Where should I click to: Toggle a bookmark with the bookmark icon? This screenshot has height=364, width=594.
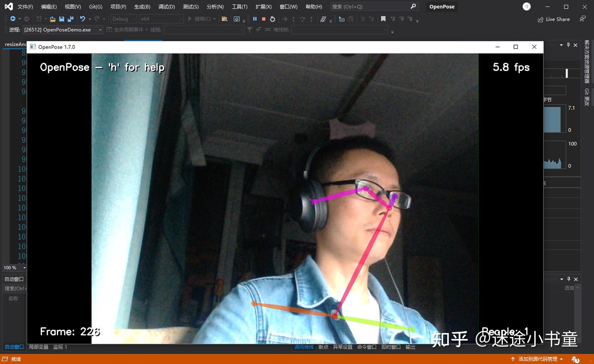(x=383, y=19)
